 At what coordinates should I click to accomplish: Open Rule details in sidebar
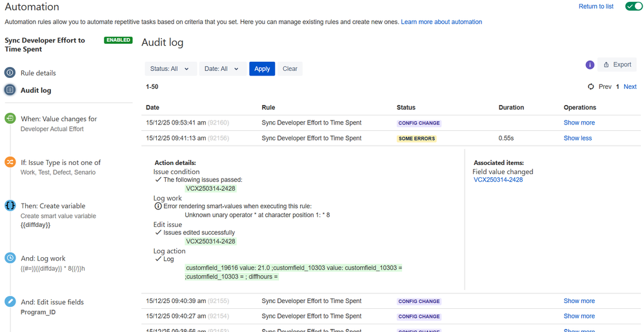pyautogui.click(x=38, y=73)
